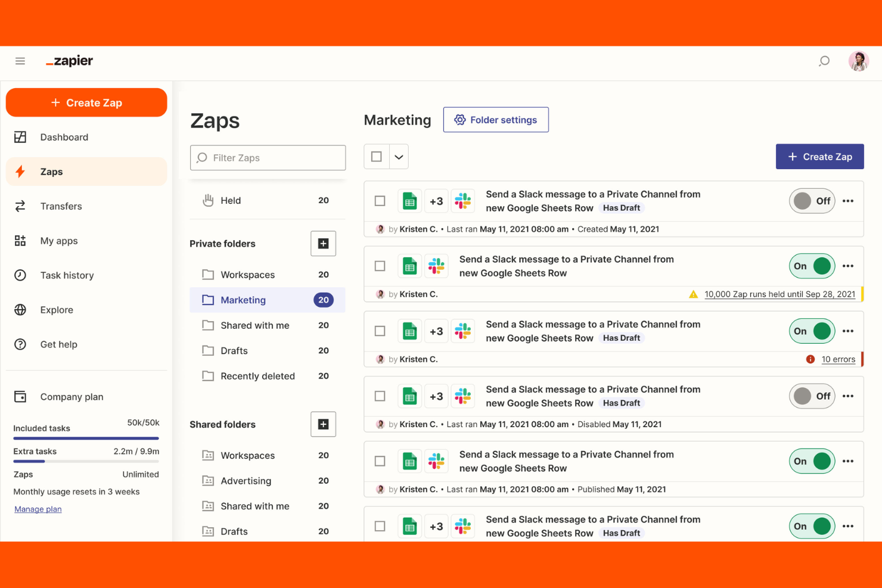This screenshot has height=588, width=882.
Task: Select the Marketing folder
Action: coord(267,300)
